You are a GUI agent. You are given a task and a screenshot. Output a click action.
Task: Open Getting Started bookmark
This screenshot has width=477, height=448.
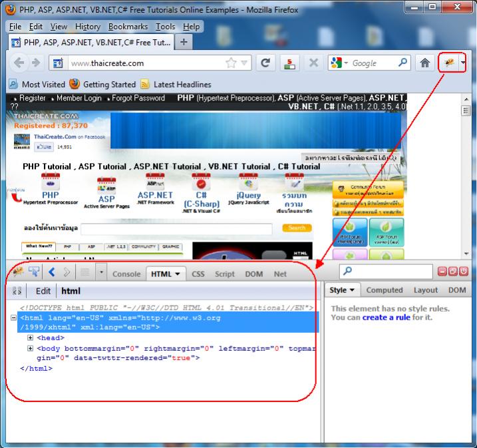pyautogui.click(x=102, y=85)
